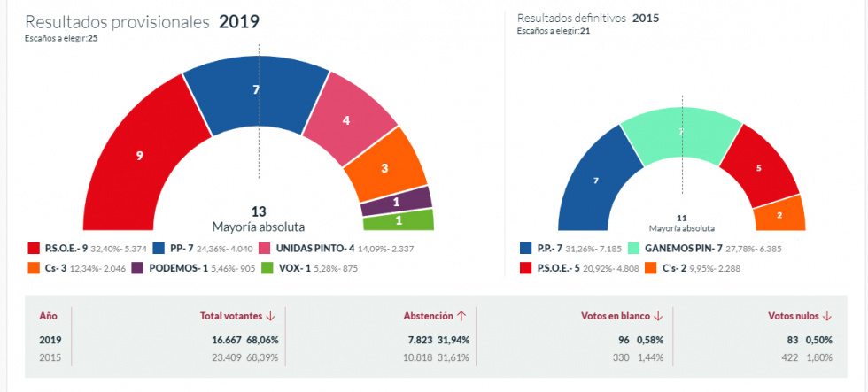The image size is (868, 392).
Task: Select the pink 4-seat segment in 2019 chart
Action: tap(345, 119)
